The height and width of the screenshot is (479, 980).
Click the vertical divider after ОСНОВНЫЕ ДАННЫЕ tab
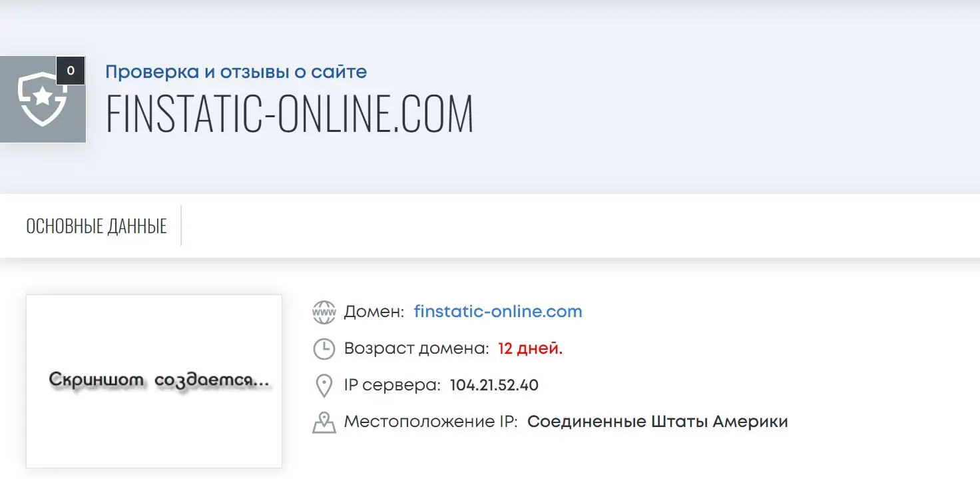tap(181, 226)
